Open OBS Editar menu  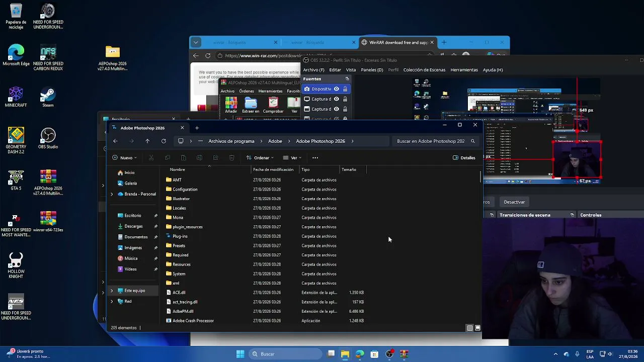[335, 70]
